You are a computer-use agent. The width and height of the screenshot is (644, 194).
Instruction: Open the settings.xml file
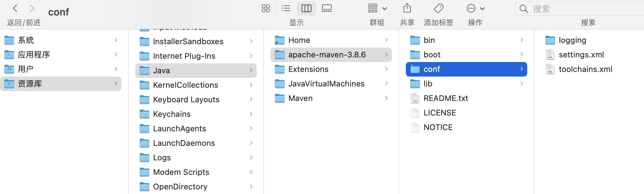[x=581, y=55]
